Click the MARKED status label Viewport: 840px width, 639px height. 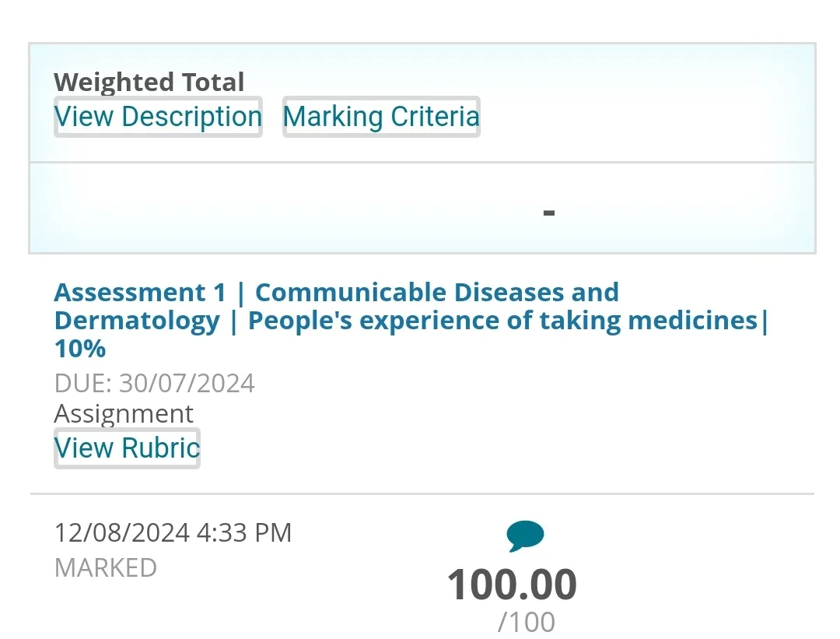click(106, 567)
